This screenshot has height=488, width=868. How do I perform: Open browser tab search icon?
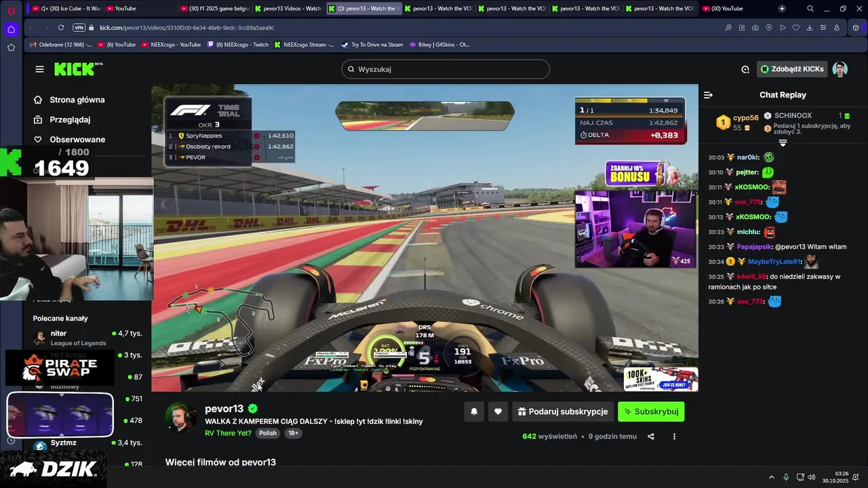coord(810,8)
